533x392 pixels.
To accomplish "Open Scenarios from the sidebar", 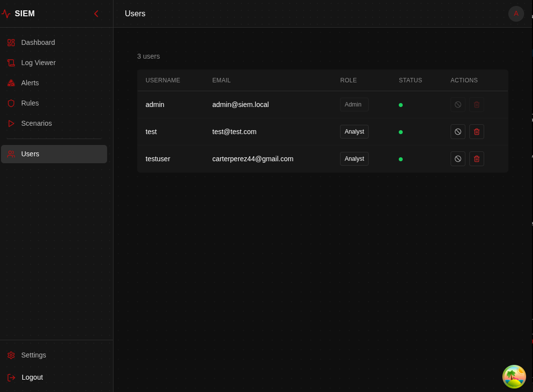I will point(54,123).
